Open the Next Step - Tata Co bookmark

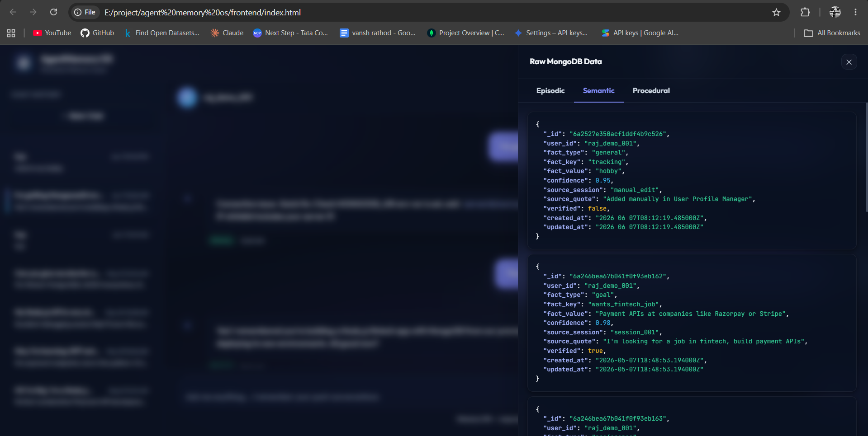290,33
